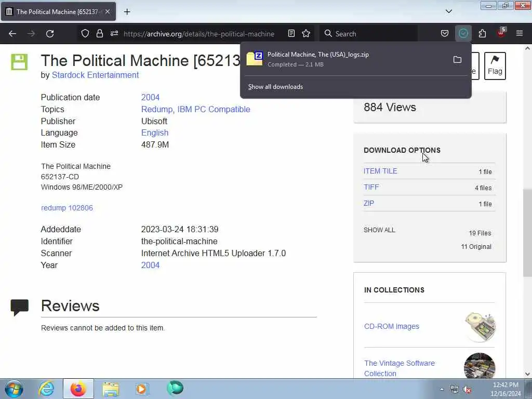Expand the list all tabs chevron
532x399 pixels.
pos(449,11)
